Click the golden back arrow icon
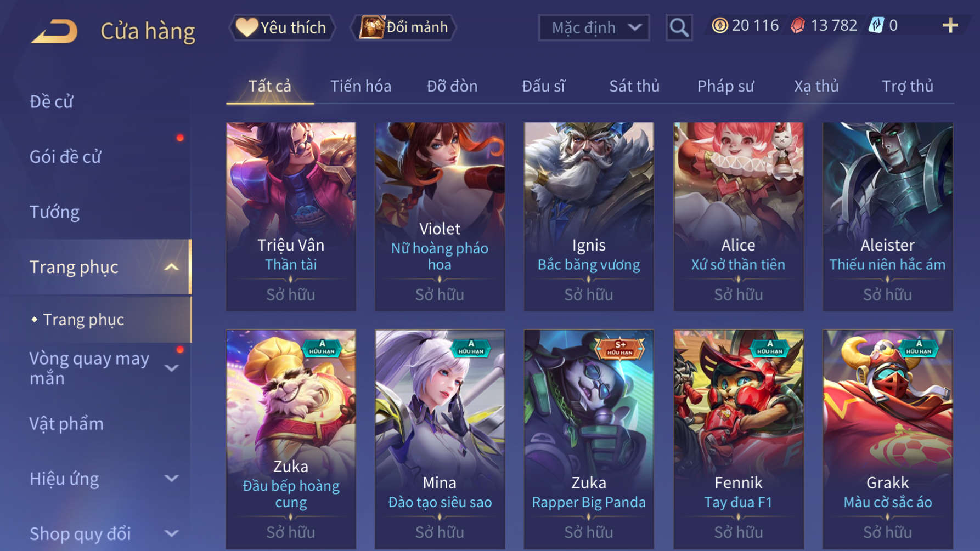980x551 pixels. click(x=55, y=31)
